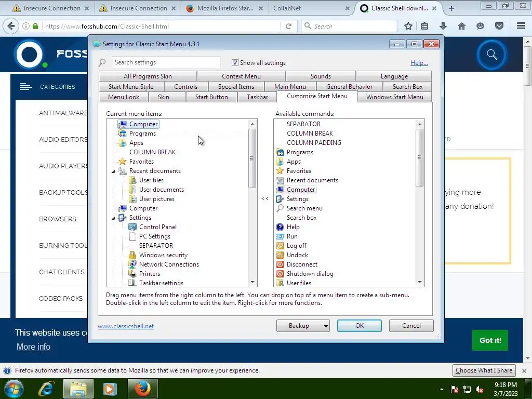Select the Apps icon in Available commands

pyautogui.click(x=280, y=162)
